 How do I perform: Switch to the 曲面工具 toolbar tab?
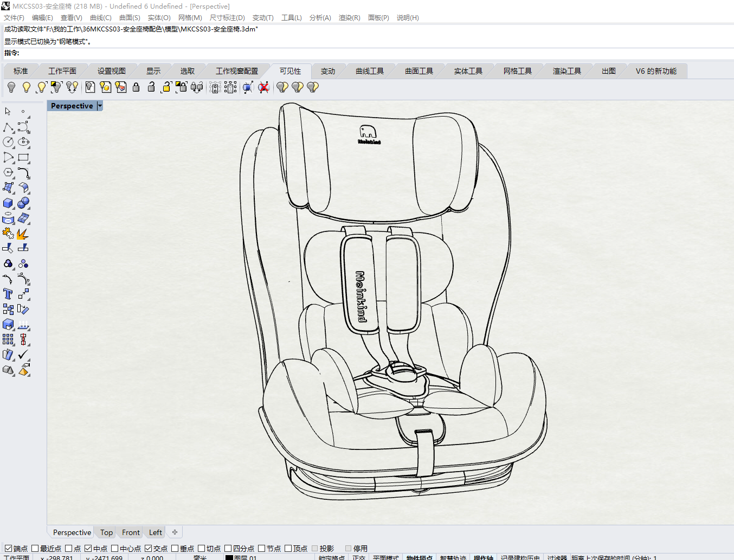click(x=419, y=70)
